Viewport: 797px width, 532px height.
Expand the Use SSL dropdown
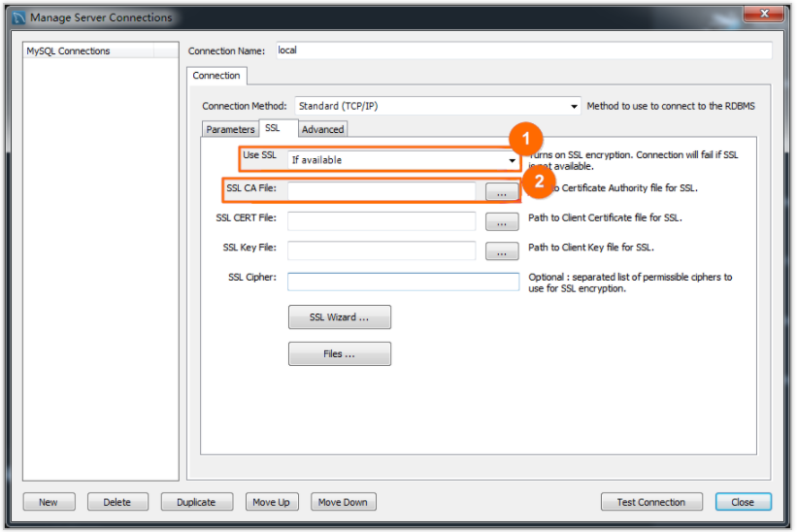403,160
